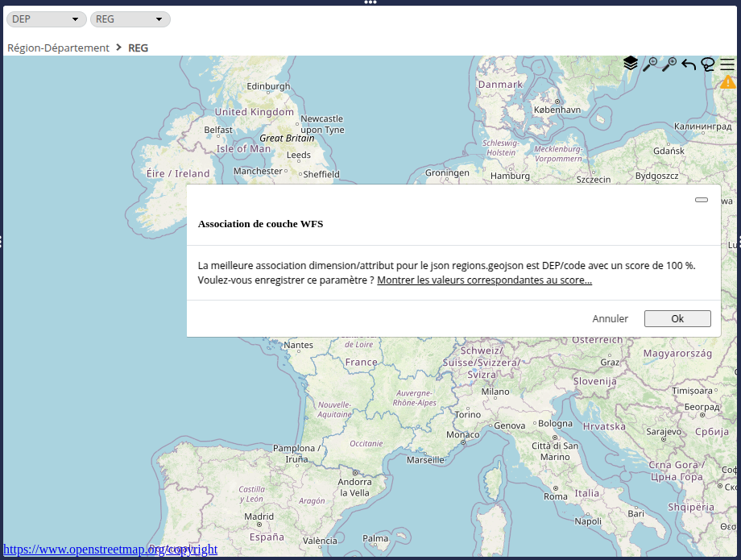
Task: Expand the REG dropdown
Action: [x=130, y=19]
